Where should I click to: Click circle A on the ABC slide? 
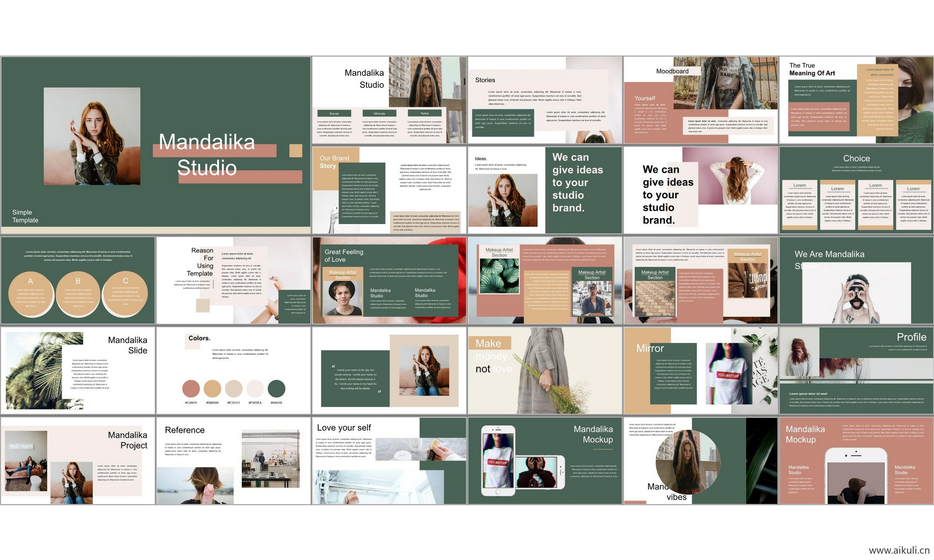coord(31,293)
